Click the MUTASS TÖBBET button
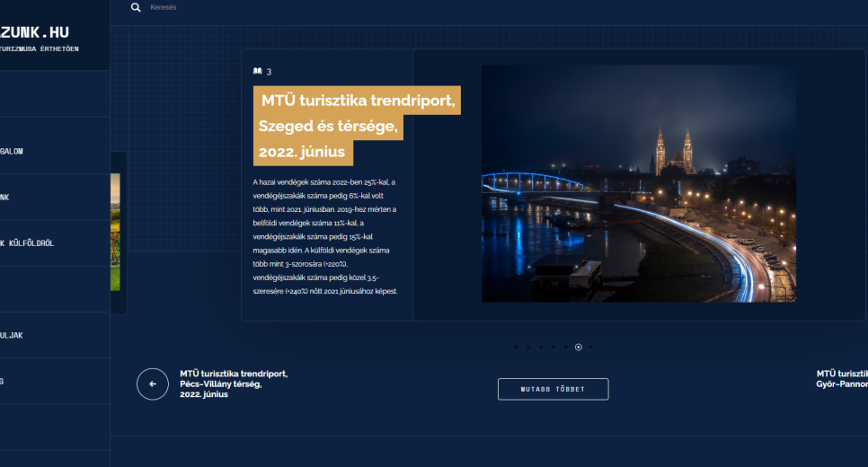The height and width of the screenshot is (467, 868). coord(553,389)
